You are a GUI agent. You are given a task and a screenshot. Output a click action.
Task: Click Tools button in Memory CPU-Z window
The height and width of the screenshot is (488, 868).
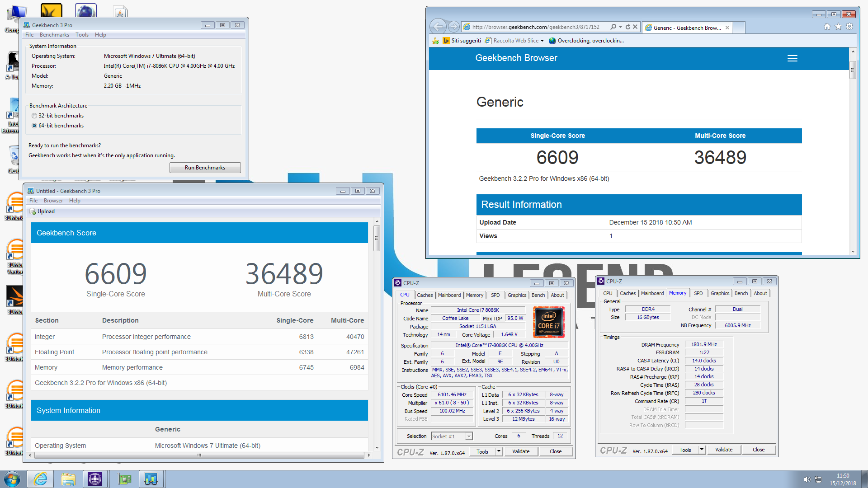click(x=685, y=450)
